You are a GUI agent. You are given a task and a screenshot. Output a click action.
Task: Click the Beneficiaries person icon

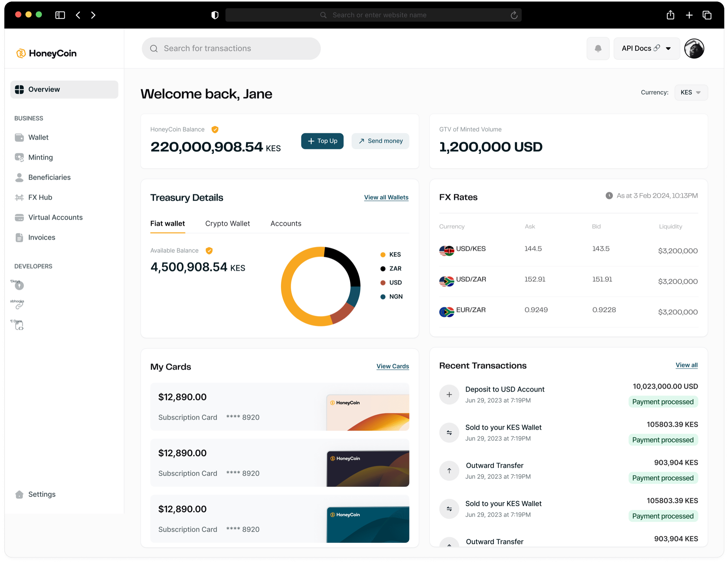(19, 177)
